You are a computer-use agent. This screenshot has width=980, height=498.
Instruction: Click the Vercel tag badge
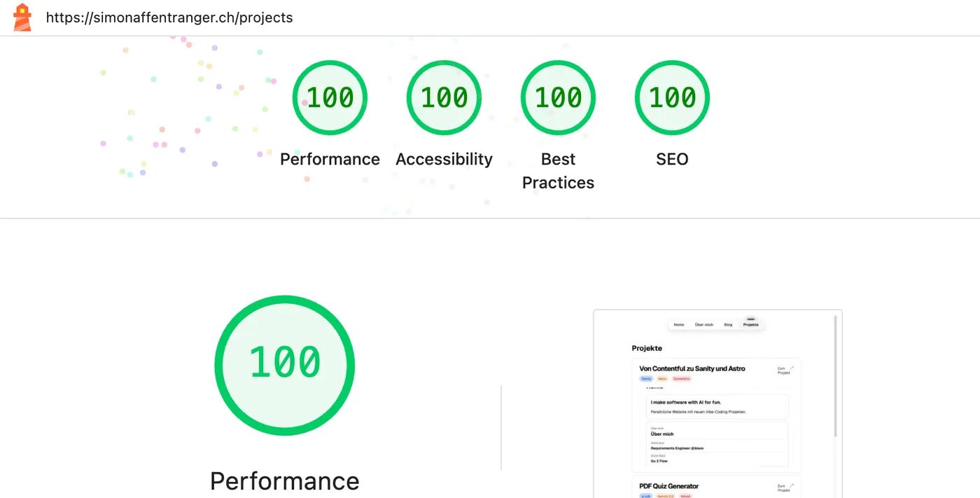click(x=686, y=496)
